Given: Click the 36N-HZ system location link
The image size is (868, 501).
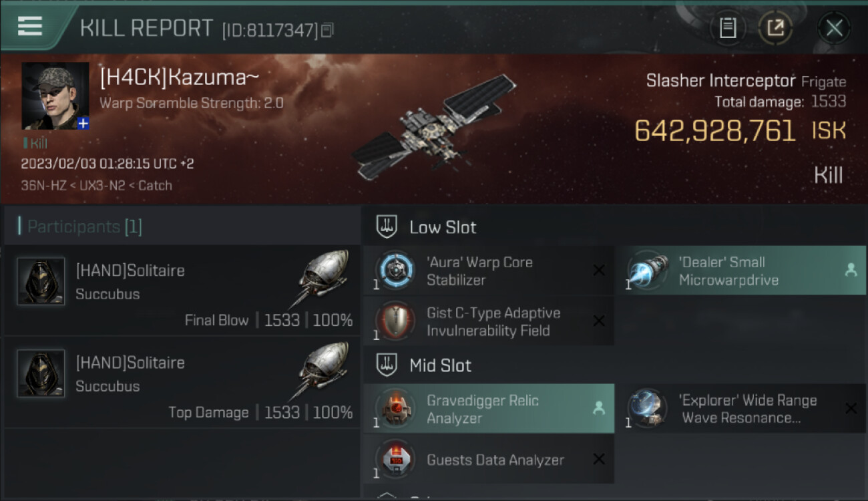Looking at the screenshot, I should pyautogui.click(x=43, y=186).
